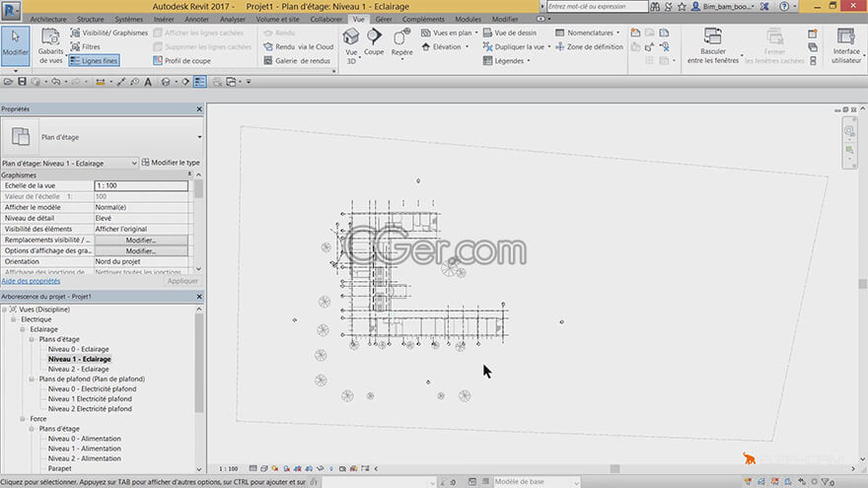This screenshot has height=488, width=868.
Task: Open Rendu via le Cloud
Action: (x=299, y=47)
